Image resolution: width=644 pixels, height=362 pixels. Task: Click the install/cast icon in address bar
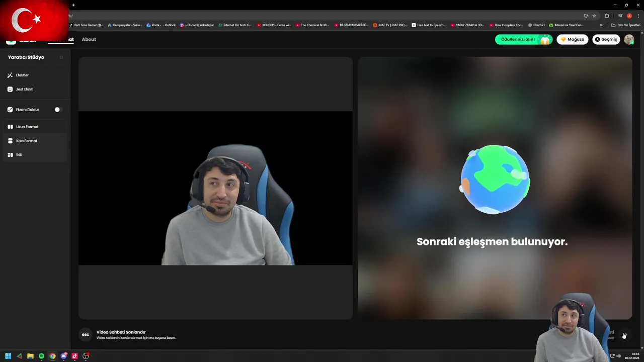pyautogui.click(x=586, y=16)
